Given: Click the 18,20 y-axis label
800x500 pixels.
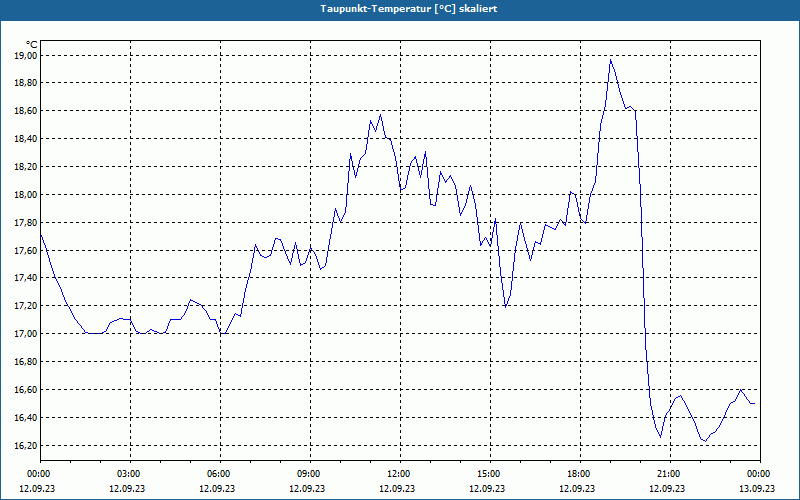Looking at the screenshot, I should click(28, 167).
